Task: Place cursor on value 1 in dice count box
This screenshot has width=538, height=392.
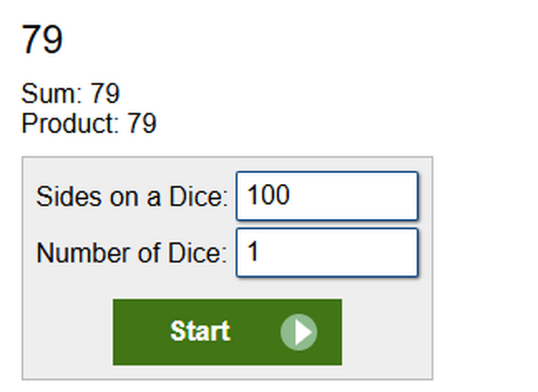Action: tap(252, 252)
